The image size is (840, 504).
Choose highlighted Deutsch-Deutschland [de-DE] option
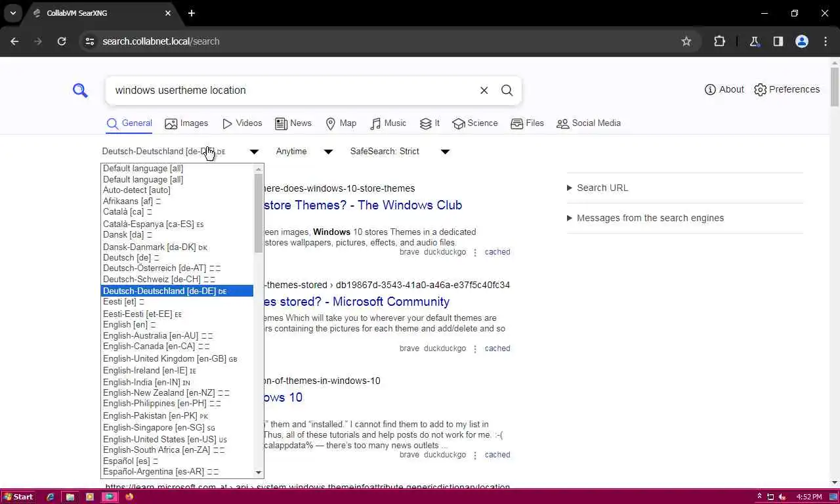point(177,291)
